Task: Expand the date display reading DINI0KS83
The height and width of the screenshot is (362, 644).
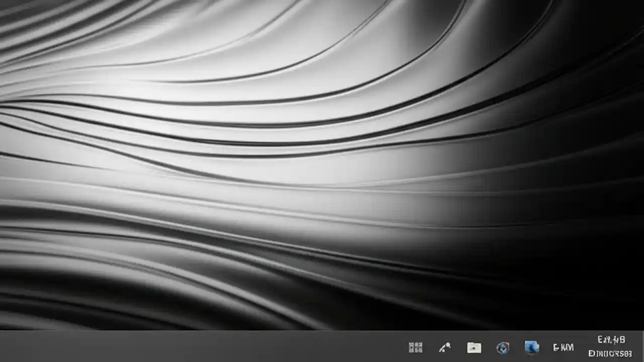Action: [x=611, y=354]
